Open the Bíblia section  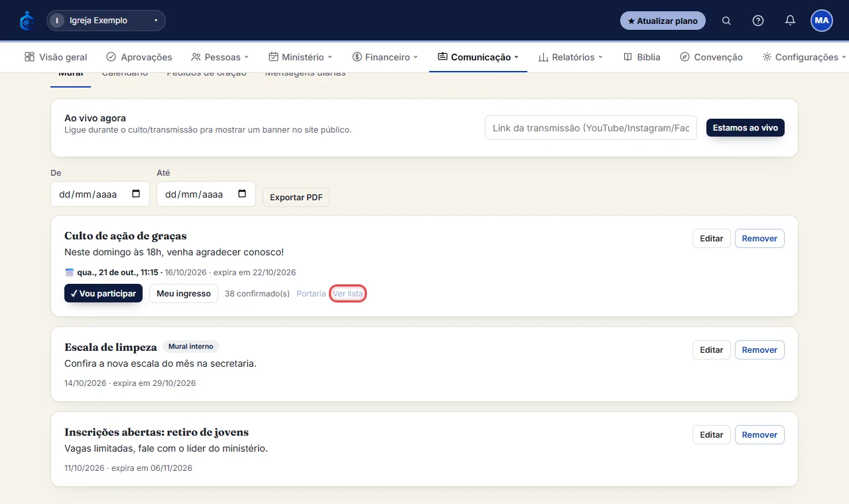click(642, 57)
